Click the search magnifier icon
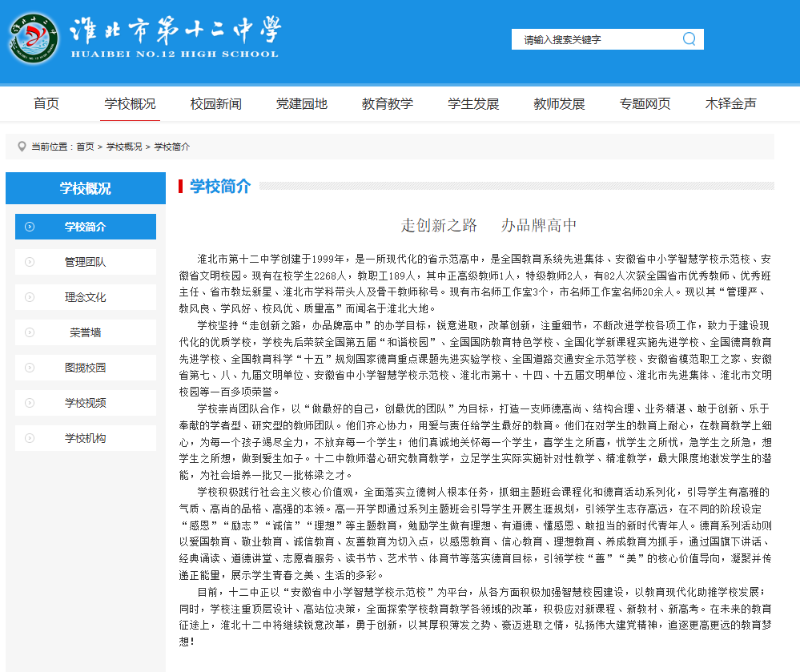800x672 pixels. click(x=689, y=38)
